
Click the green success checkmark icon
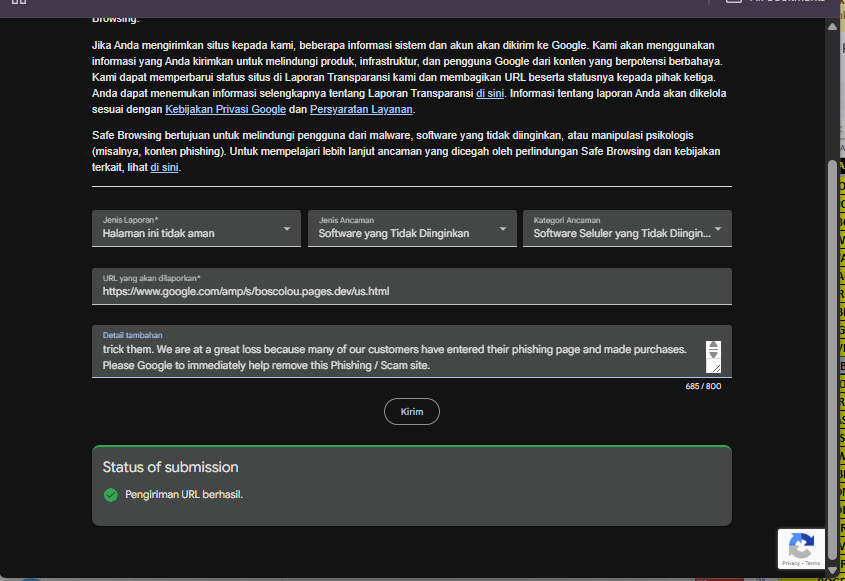tap(110, 495)
